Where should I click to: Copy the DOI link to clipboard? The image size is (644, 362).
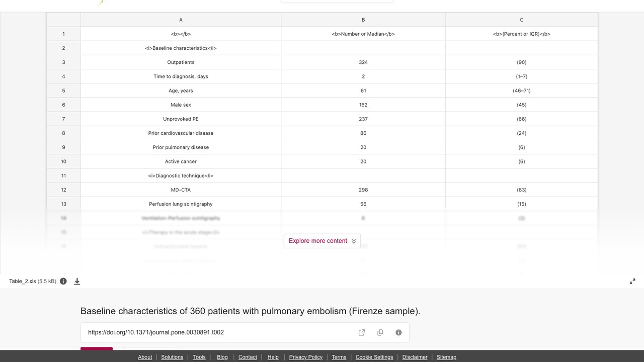tap(380, 332)
